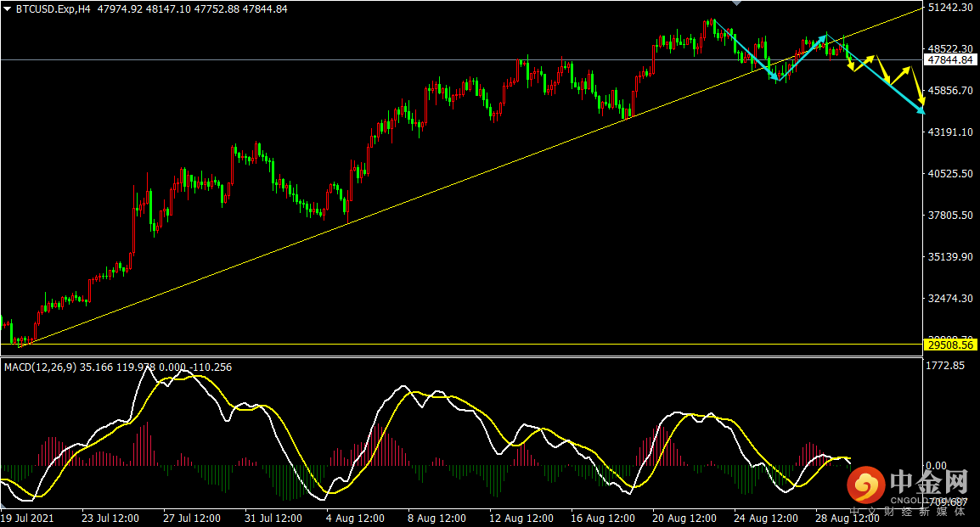This screenshot has height=527, width=980.
Task: Click the 19 Jul 2021 date label
Action: 27,519
